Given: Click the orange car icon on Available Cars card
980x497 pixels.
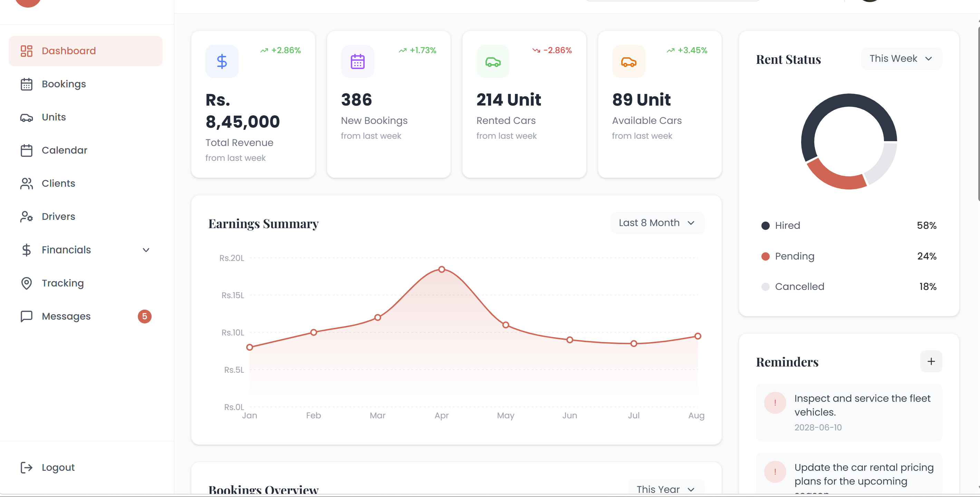Looking at the screenshot, I should click(628, 61).
